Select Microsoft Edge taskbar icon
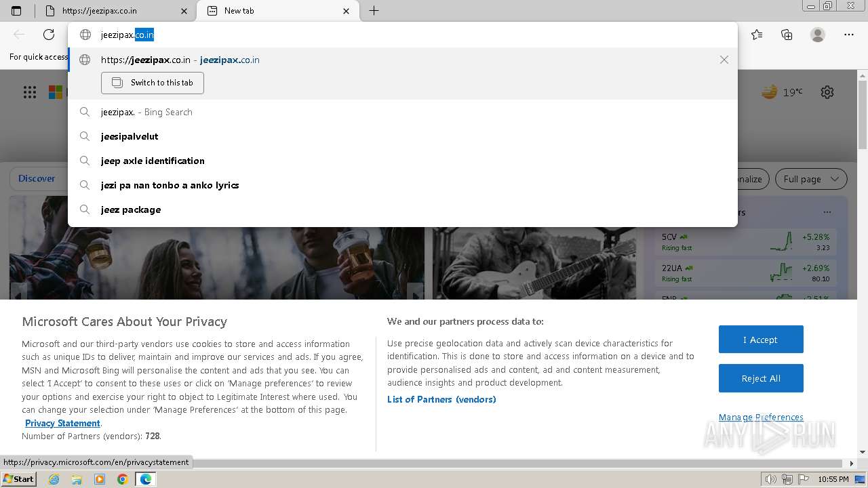The height and width of the screenshot is (488, 868). tap(146, 479)
